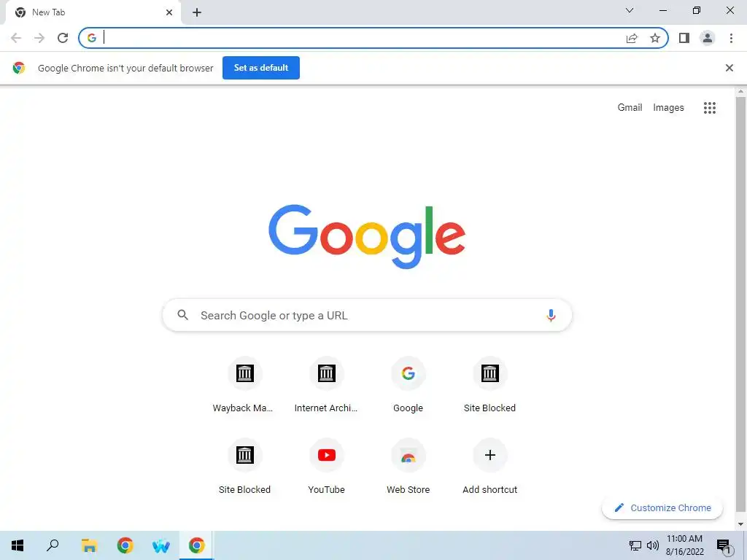The image size is (747, 560).
Task: Click Set as default button
Action: (x=261, y=68)
